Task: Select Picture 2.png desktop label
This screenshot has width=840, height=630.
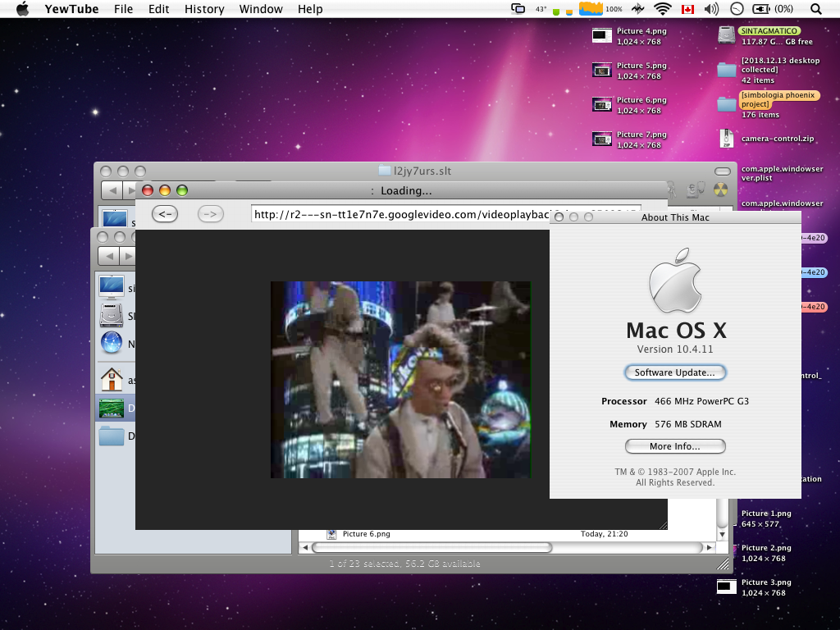Action: [x=766, y=547]
